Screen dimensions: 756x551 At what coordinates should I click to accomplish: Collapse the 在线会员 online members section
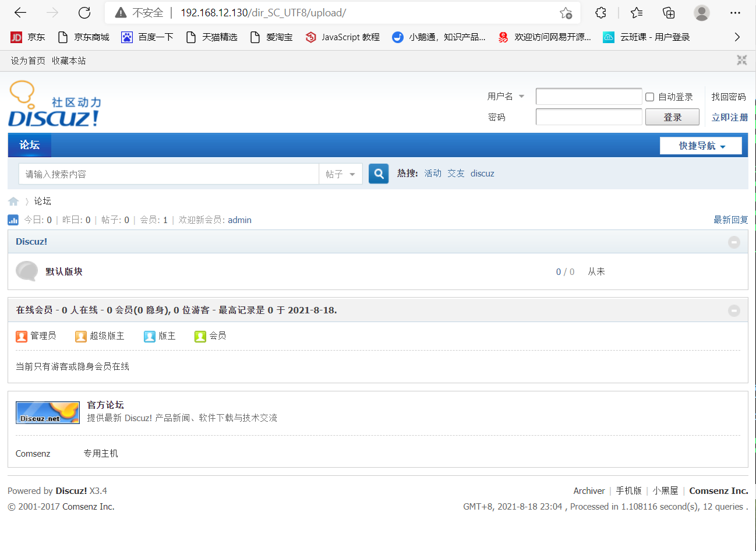click(x=734, y=310)
